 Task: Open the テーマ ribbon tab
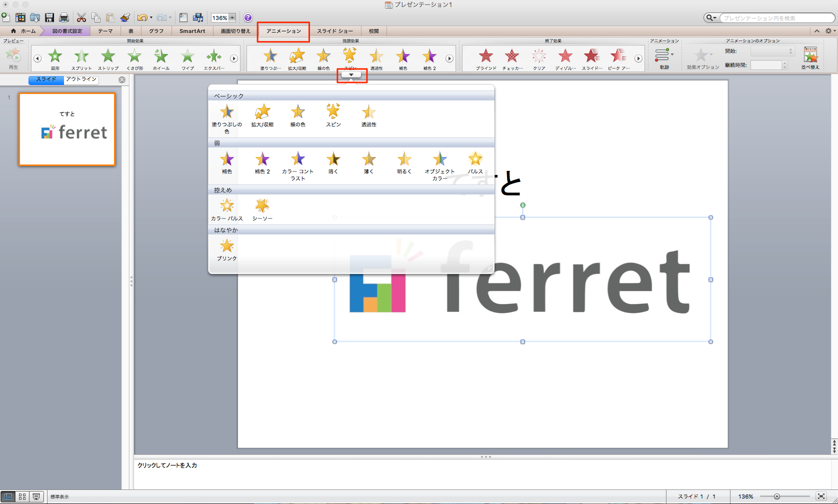pyautogui.click(x=105, y=31)
